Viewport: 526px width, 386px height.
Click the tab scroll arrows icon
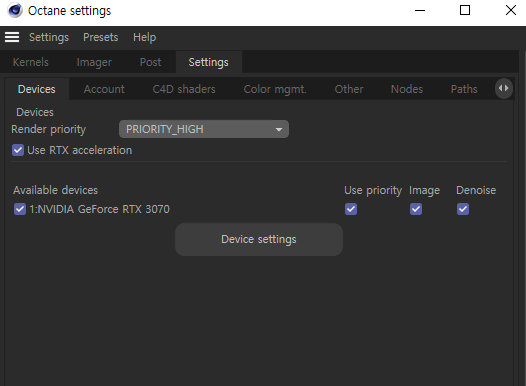(504, 89)
